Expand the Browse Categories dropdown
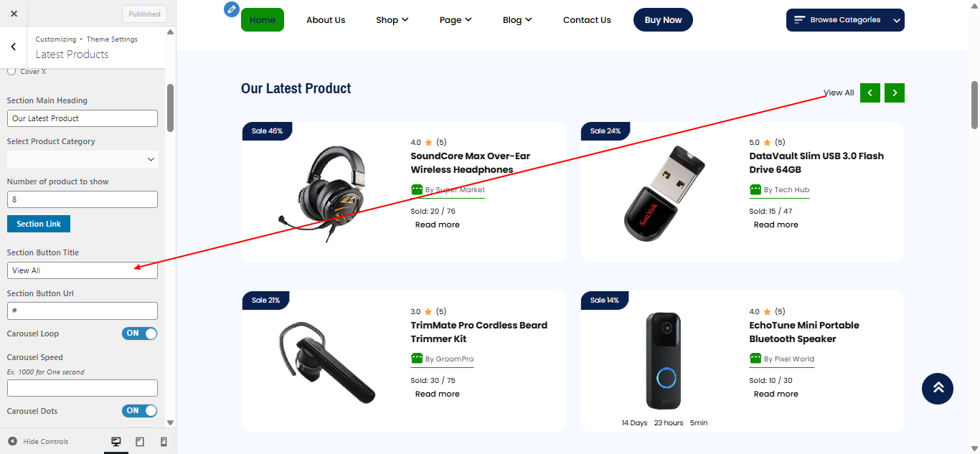Image resolution: width=980 pixels, height=454 pixels. click(845, 20)
